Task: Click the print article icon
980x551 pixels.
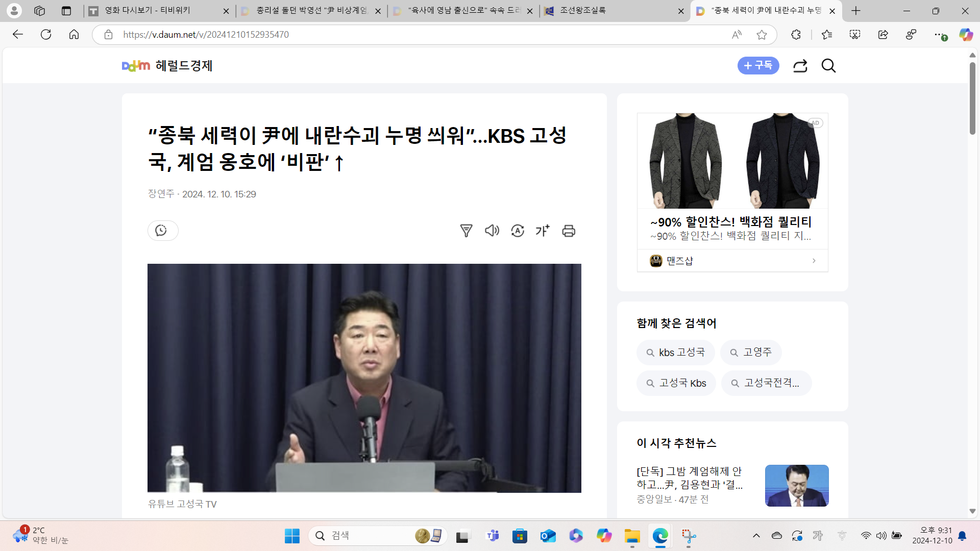Action: click(x=569, y=231)
